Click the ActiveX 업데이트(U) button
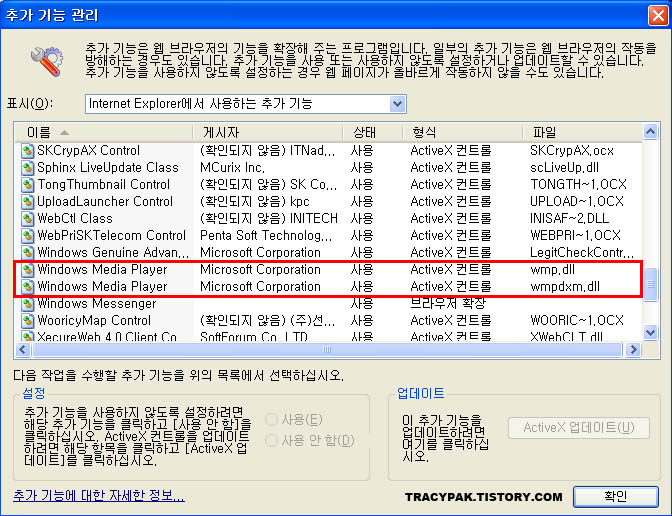Image resolution: width=672 pixels, height=516 pixels. coord(579,428)
